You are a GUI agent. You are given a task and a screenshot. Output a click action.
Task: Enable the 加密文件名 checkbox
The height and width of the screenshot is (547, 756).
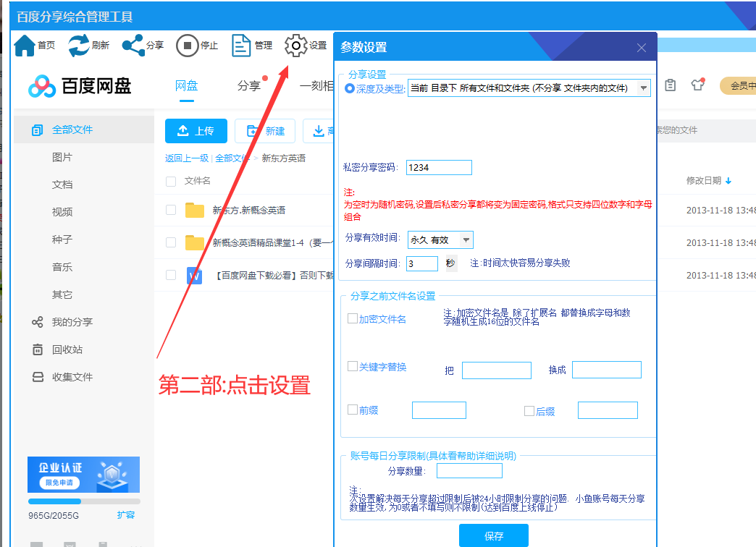pyautogui.click(x=353, y=318)
